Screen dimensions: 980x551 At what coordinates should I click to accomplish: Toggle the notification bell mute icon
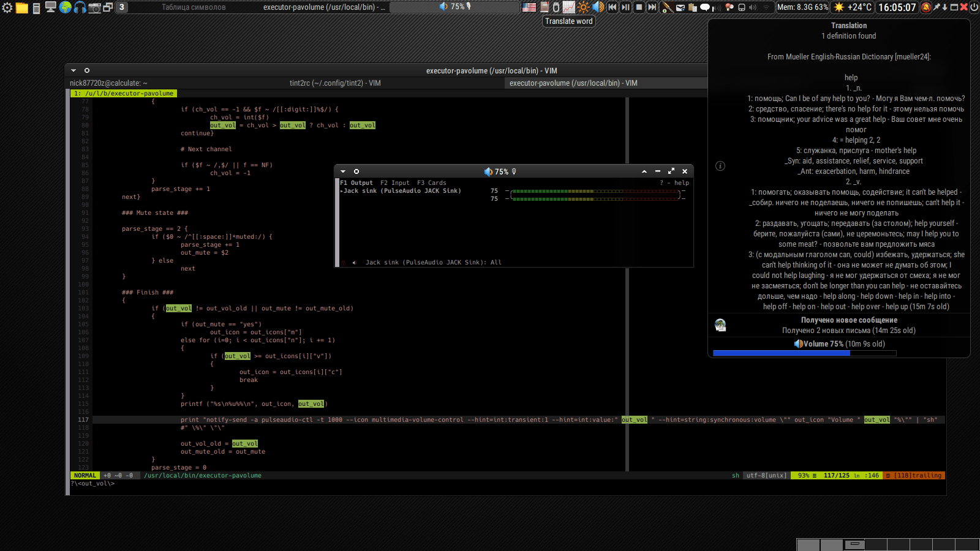(x=926, y=7)
